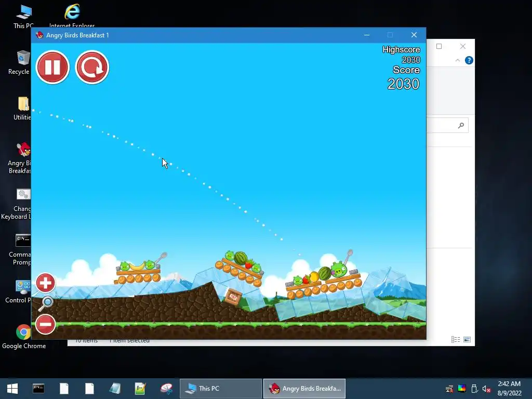Open the Windows Start menu

12,389
